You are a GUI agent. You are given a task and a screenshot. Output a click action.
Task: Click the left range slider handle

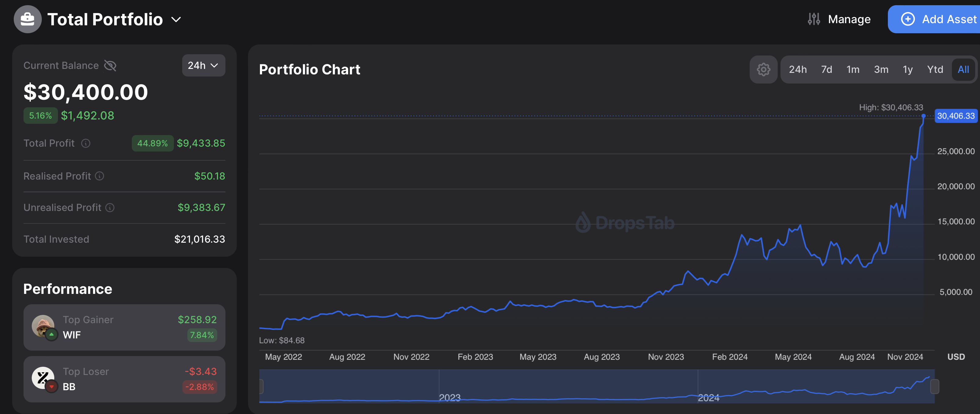261,387
